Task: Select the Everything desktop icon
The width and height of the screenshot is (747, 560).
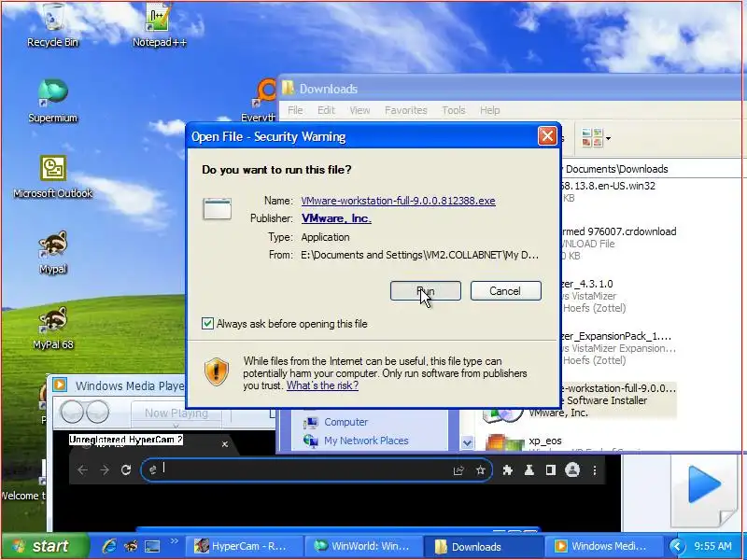Action: 261,101
